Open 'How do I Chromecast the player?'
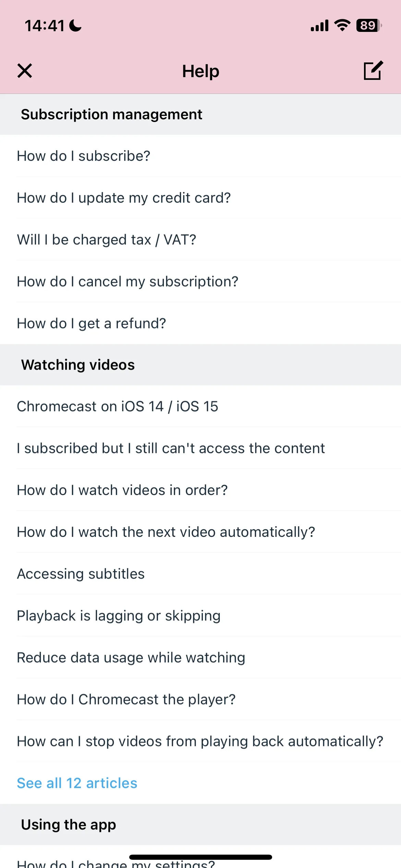Image resolution: width=401 pixels, height=868 pixels. pos(200,699)
